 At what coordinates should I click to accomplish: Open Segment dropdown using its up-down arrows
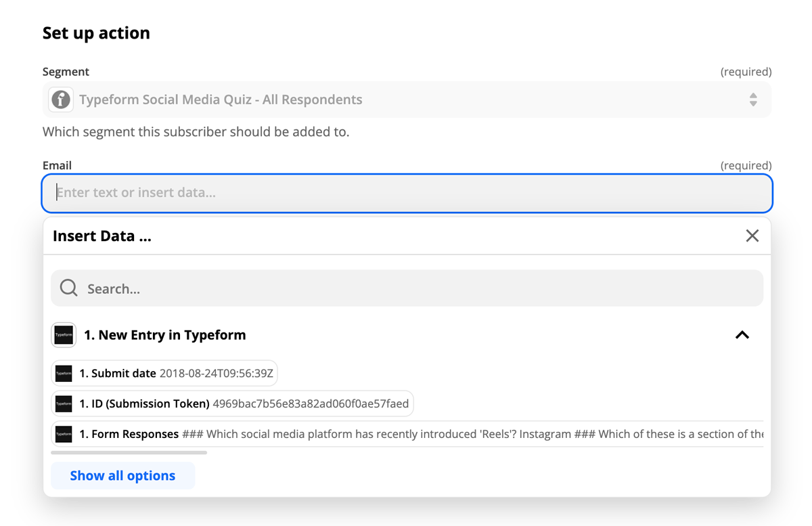753,100
